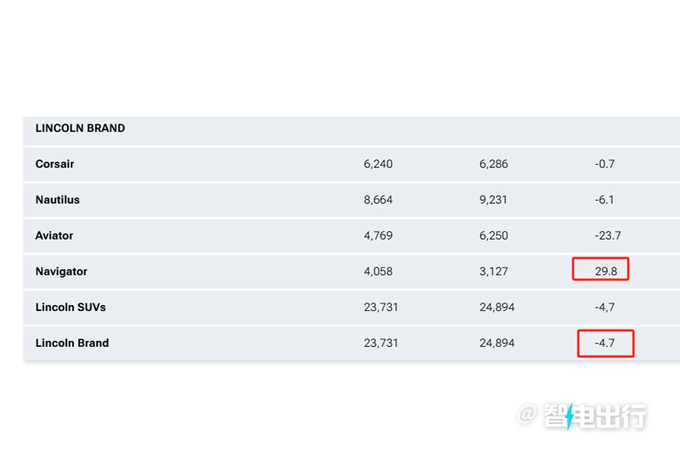The width and height of the screenshot is (680, 453).
Task: Click the Nautilus value 8,664
Action: 378,200
